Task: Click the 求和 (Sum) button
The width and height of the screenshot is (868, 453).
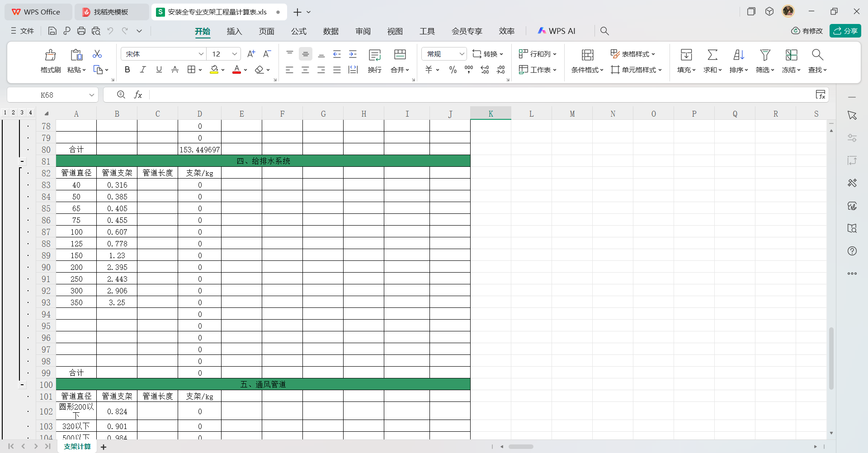Action: tap(712, 61)
